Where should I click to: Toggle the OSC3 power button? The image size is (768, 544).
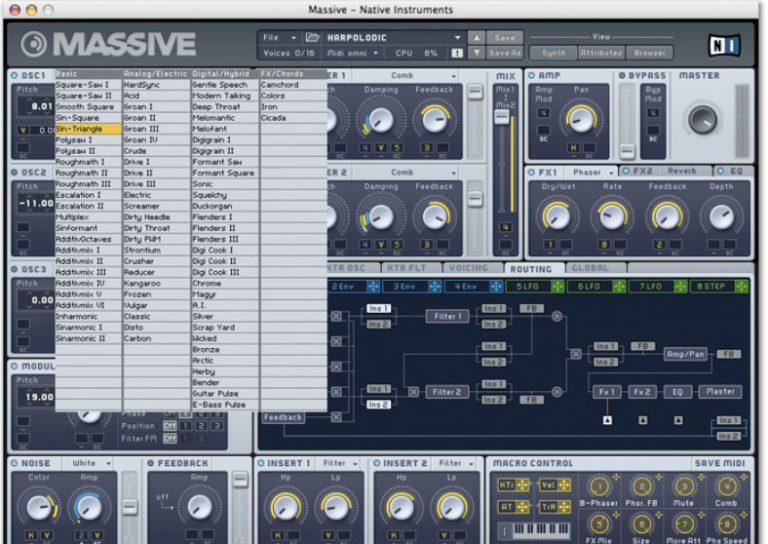pos(14,269)
